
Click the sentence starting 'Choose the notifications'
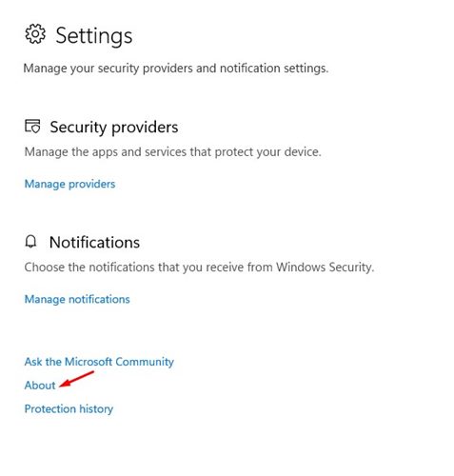(x=199, y=268)
